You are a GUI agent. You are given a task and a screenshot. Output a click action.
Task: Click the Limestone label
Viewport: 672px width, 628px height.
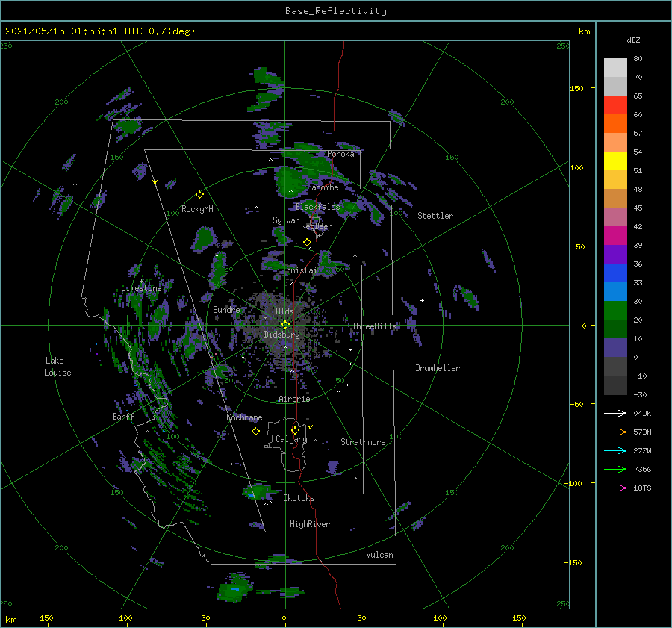coord(141,288)
